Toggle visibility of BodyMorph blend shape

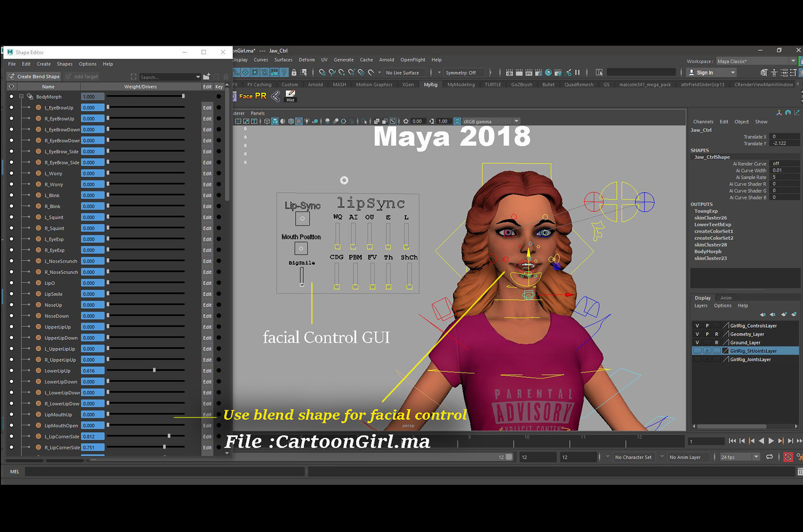tap(12, 96)
